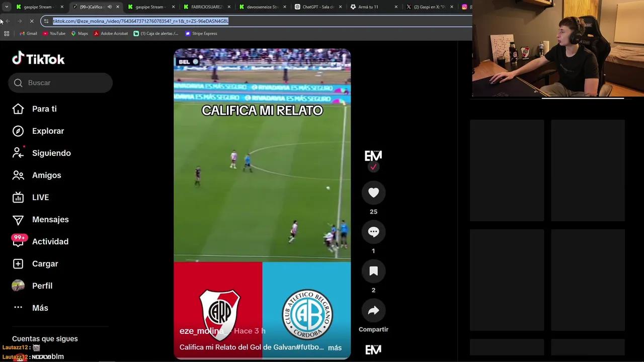Open the Amigos section

[46, 175]
